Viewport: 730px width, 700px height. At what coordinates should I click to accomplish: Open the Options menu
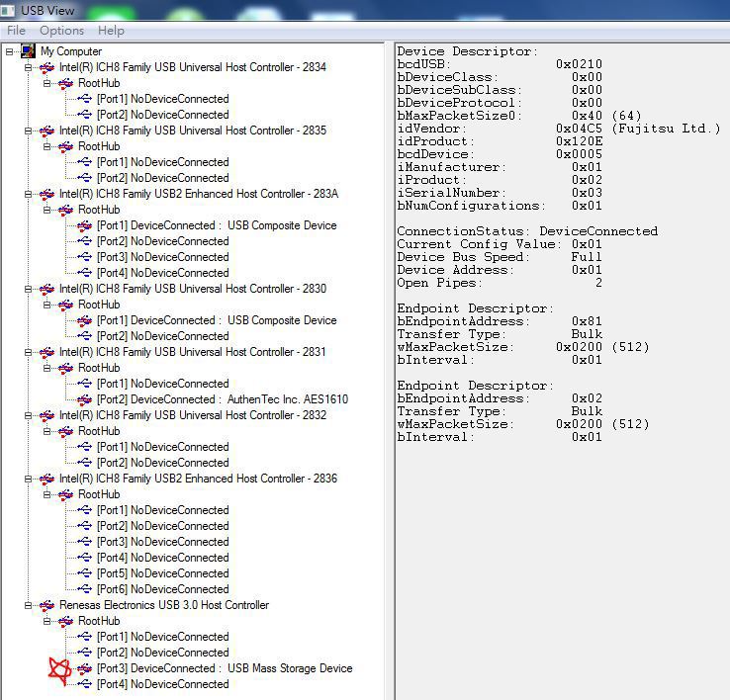(x=62, y=31)
